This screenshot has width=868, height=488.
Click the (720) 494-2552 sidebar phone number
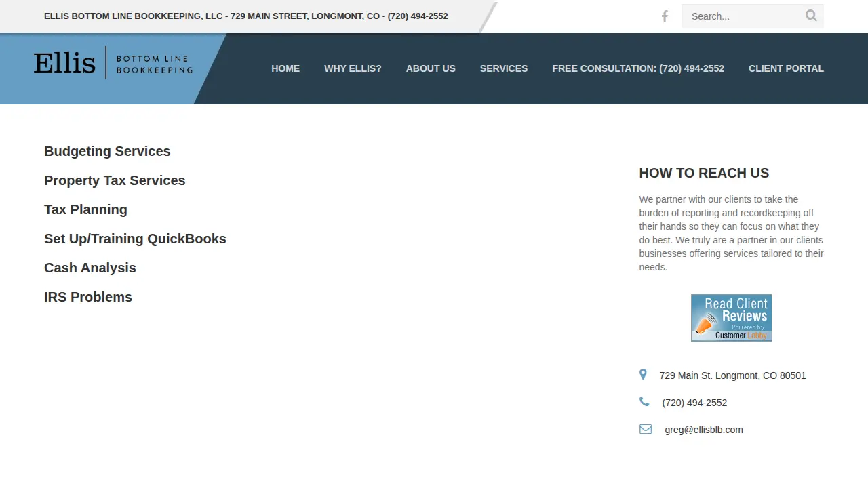(694, 403)
